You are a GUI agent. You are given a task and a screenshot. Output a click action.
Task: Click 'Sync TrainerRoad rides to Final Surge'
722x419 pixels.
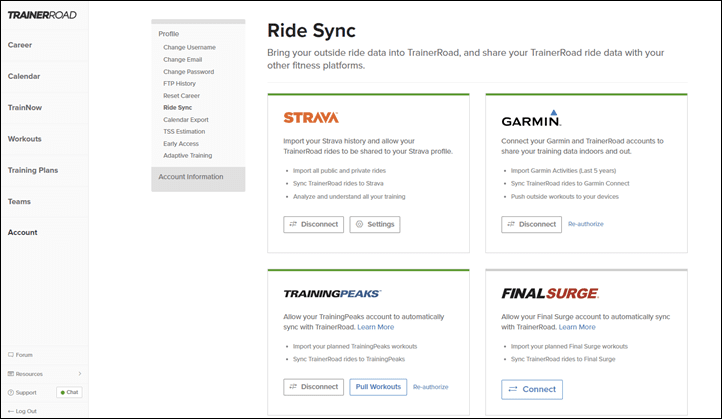[563, 359]
